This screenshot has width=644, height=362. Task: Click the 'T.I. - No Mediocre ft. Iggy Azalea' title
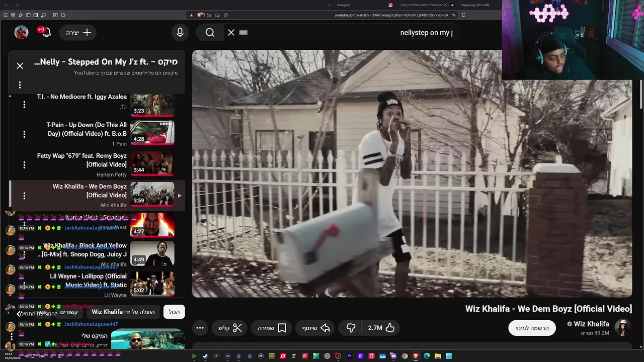click(82, 97)
